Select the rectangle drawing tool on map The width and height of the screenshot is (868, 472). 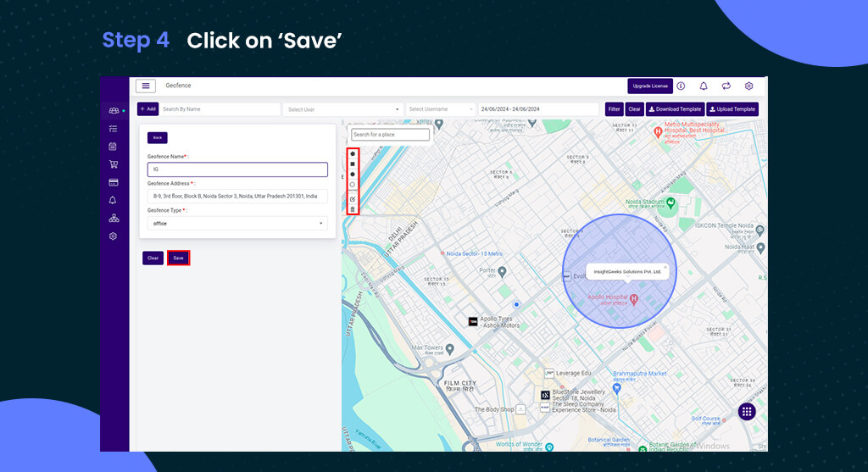353,164
